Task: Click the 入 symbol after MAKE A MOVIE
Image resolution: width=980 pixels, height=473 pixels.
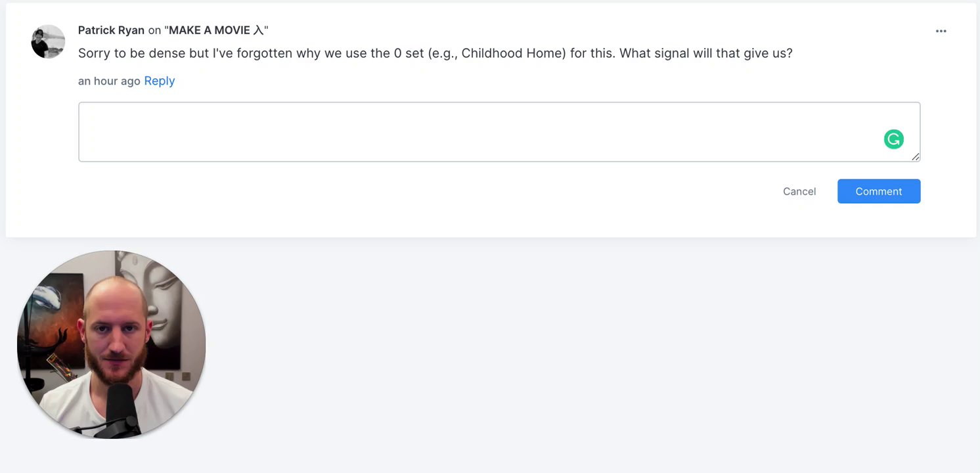Action: coord(258,30)
